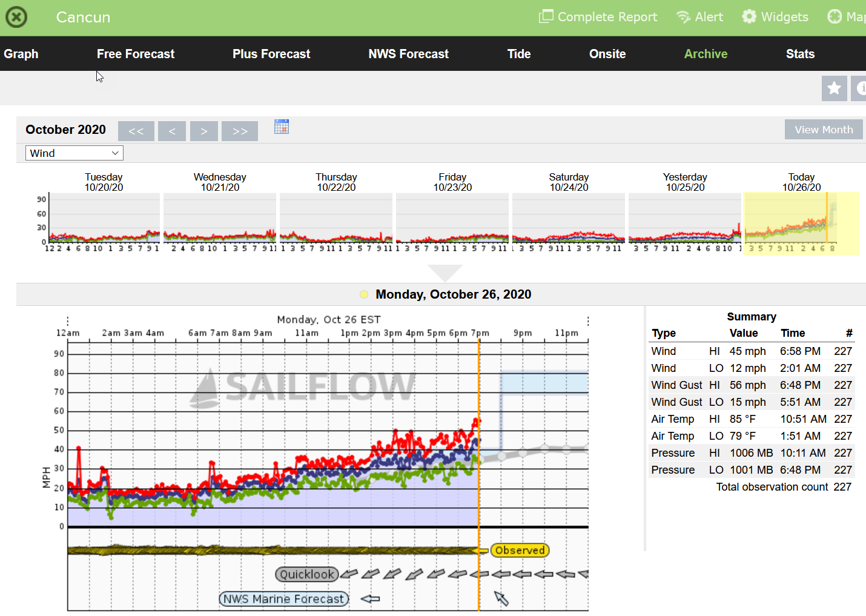Click the View Month button

click(x=824, y=130)
